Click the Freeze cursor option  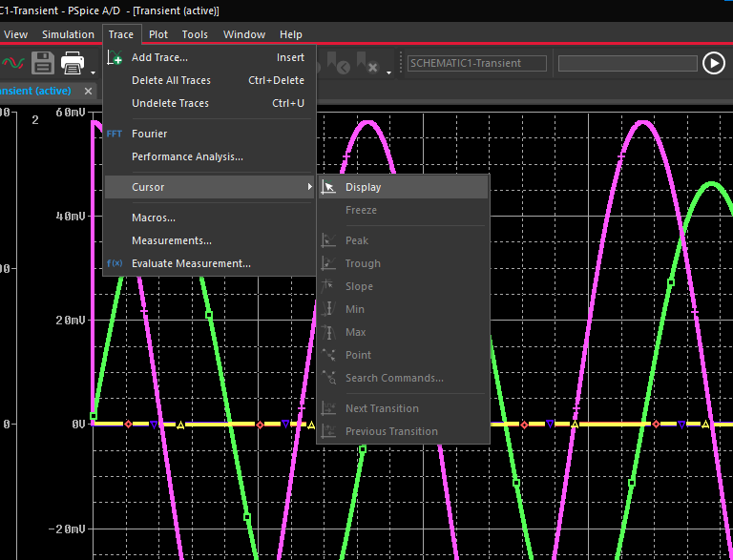click(403, 210)
